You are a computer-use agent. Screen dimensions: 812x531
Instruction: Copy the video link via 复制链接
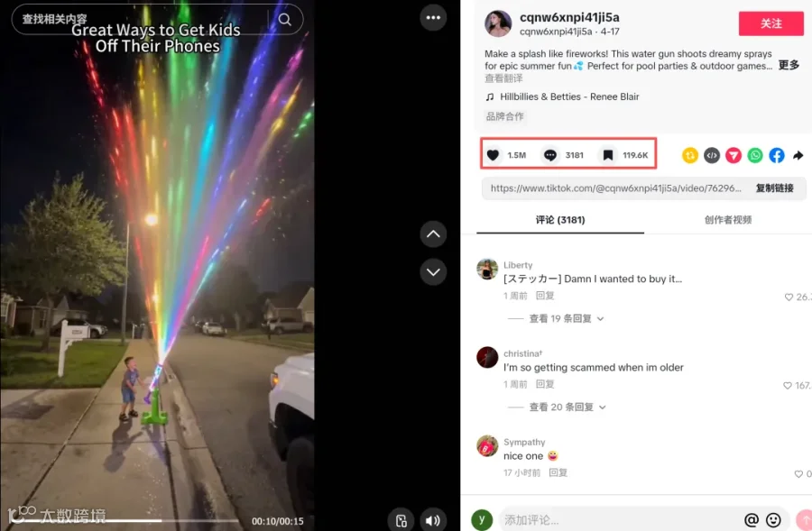774,188
